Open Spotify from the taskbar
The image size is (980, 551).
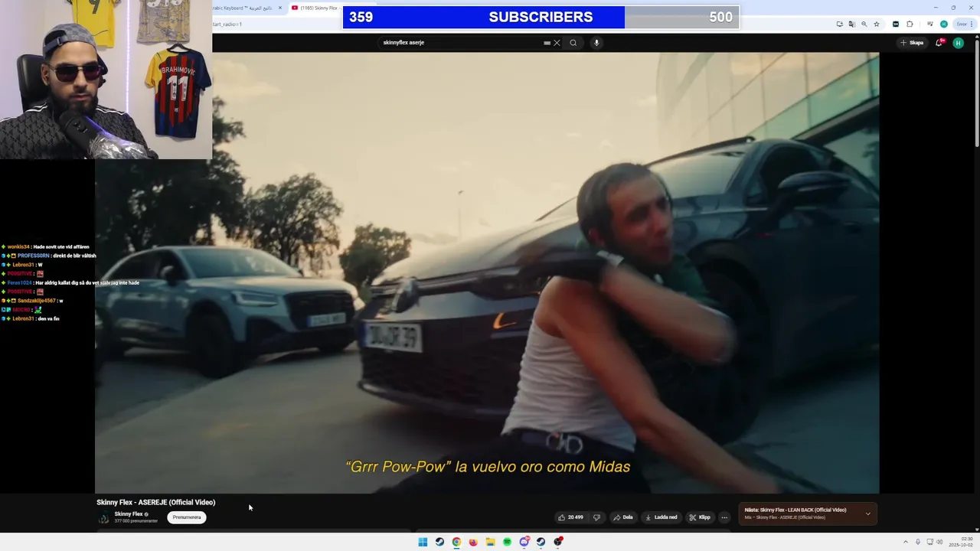pos(507,542)
